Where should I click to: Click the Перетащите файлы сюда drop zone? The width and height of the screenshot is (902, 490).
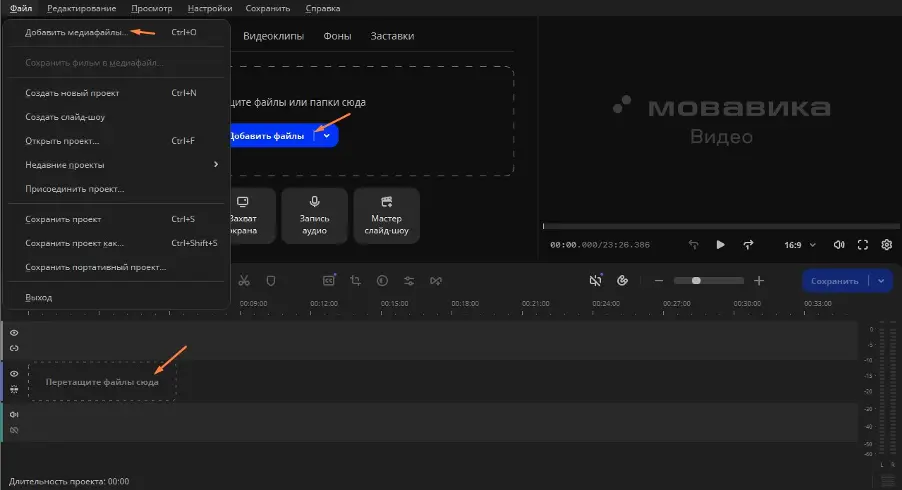[x=102, y=381]
